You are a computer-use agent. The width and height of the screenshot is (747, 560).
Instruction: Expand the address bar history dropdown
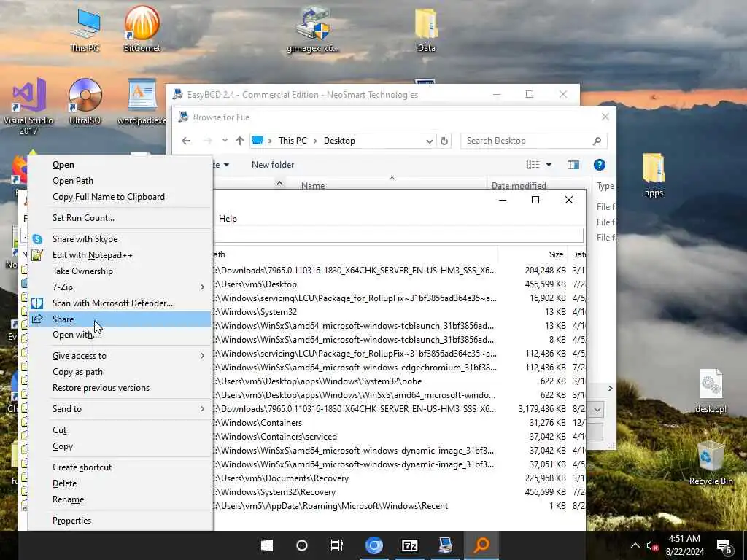point(429,141)
